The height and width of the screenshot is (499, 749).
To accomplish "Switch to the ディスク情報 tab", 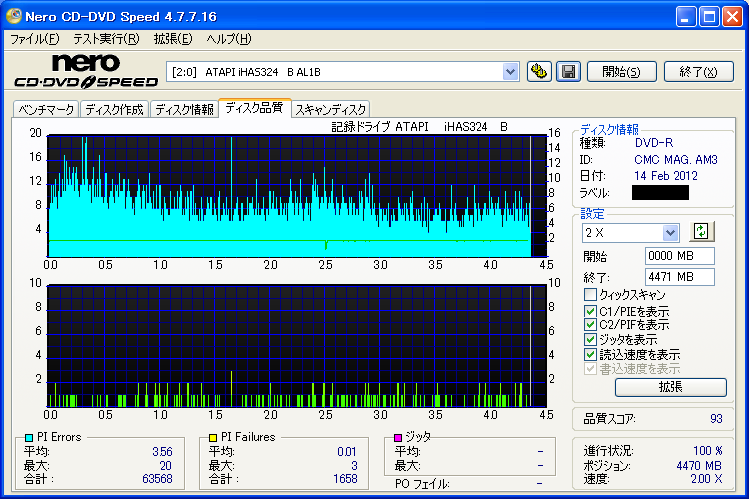I will pyautogui.click(x=184, y=109).
